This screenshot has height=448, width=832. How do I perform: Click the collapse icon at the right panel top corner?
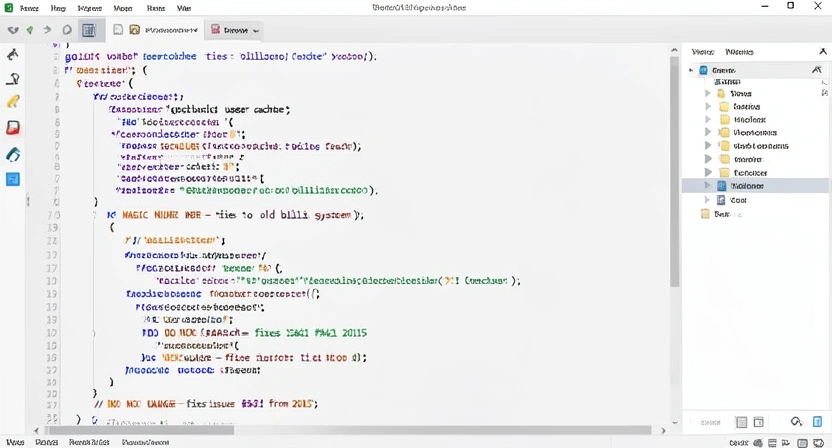point(823,51)
